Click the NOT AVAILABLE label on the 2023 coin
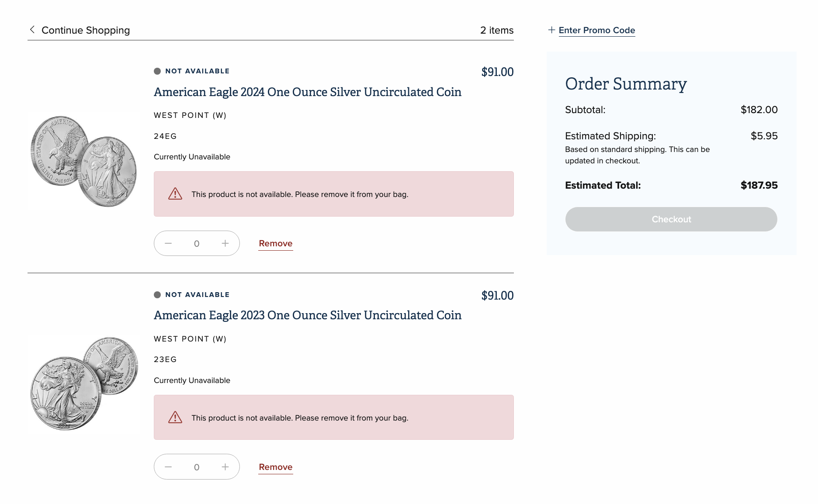The width and height of the screenshot is (818, 504). pos(198,295)
